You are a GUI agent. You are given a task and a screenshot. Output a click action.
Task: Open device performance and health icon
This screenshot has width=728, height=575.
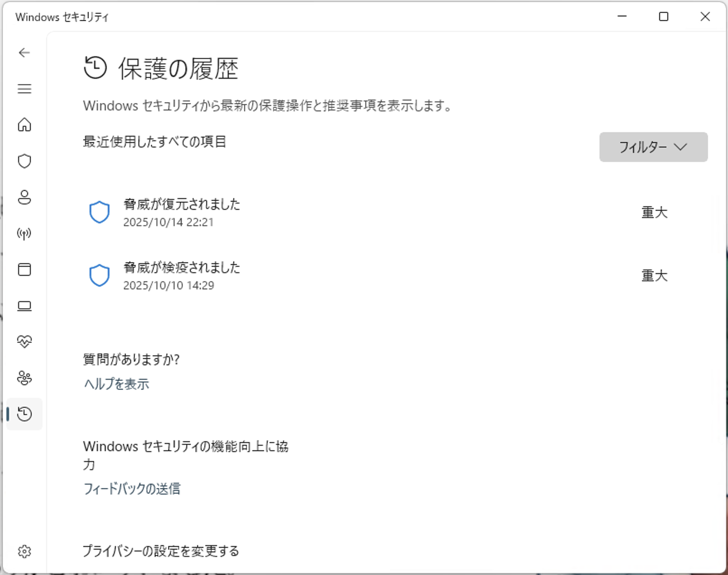[24, 342]
